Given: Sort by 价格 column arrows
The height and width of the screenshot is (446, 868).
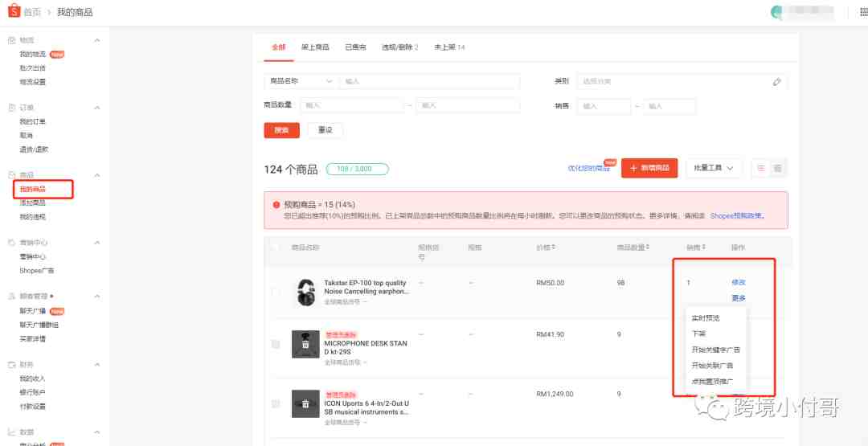Looking at the screenshot, I should click(x=554, y=248).
